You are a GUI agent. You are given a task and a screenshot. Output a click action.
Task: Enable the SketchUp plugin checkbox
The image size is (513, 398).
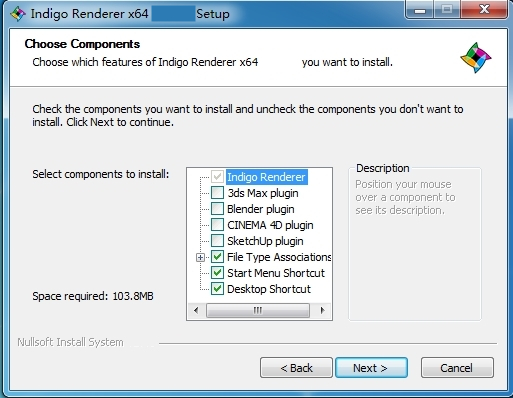(x=217, y=241)
